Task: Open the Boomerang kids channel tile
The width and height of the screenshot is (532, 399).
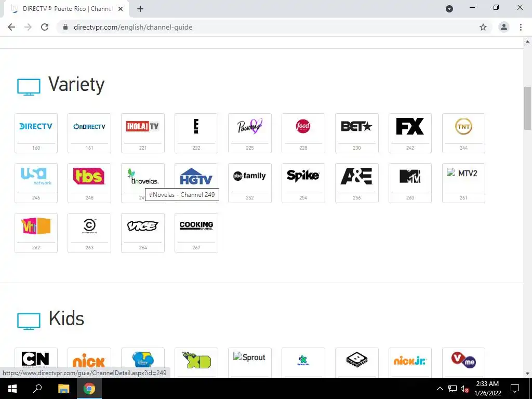Action: point(356,362)
